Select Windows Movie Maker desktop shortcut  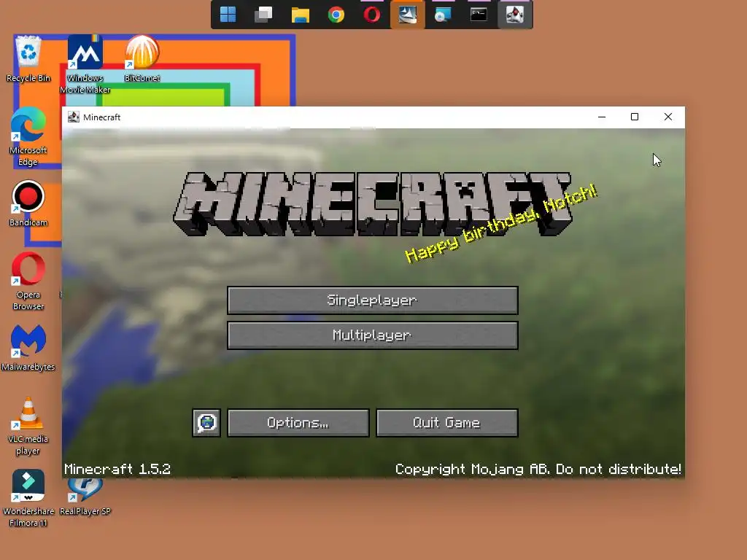(85, 64)
